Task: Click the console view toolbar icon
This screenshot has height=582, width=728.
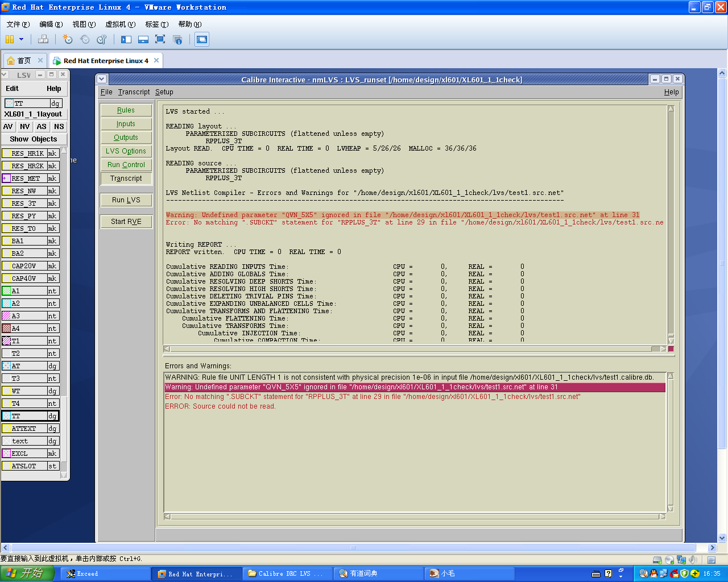Action: pyautogui.click(x=202, y=39)
